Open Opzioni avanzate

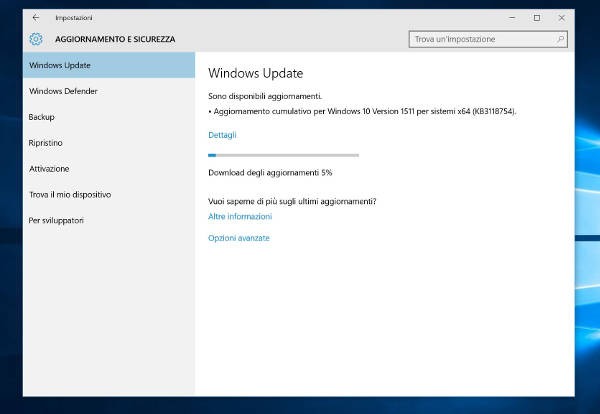click(239, 238)
